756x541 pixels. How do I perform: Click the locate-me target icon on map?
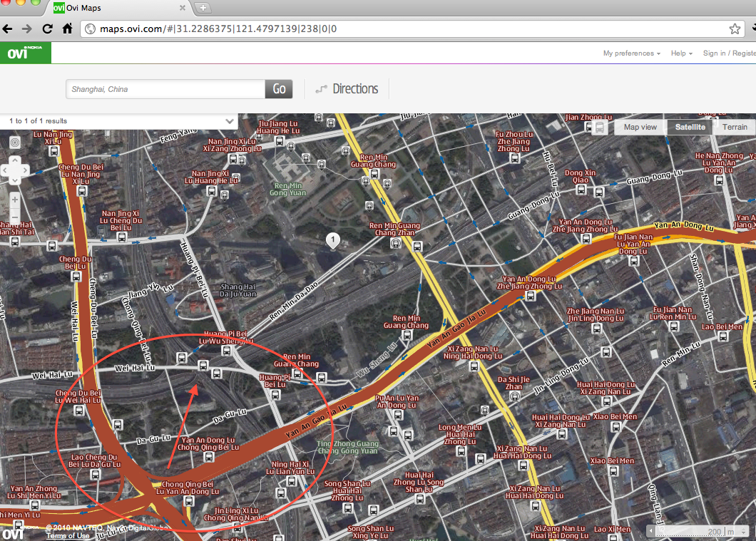click(x=15, y=143)
